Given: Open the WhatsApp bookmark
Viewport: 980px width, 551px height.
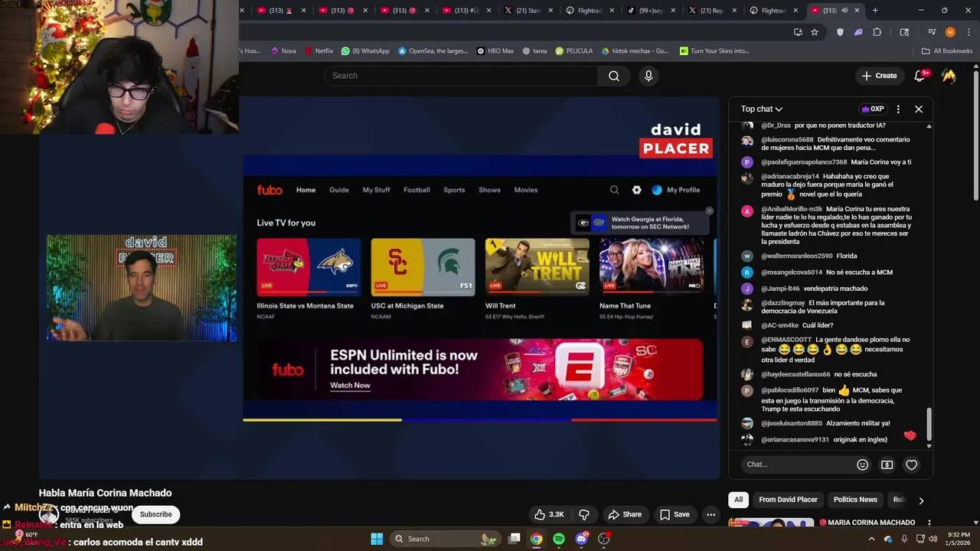Looking at the screenshot, I should [x=366, y=51].
